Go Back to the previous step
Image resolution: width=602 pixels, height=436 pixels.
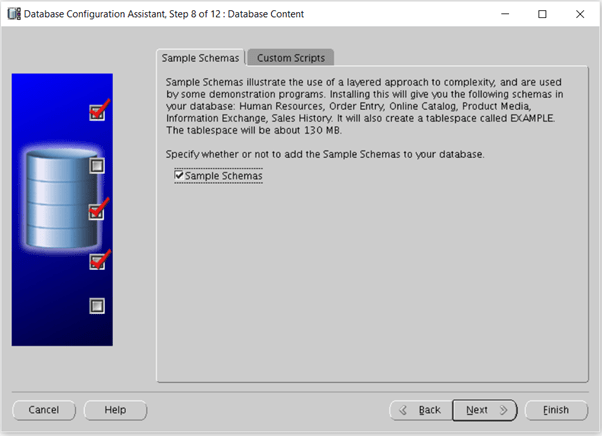[419, 410]
